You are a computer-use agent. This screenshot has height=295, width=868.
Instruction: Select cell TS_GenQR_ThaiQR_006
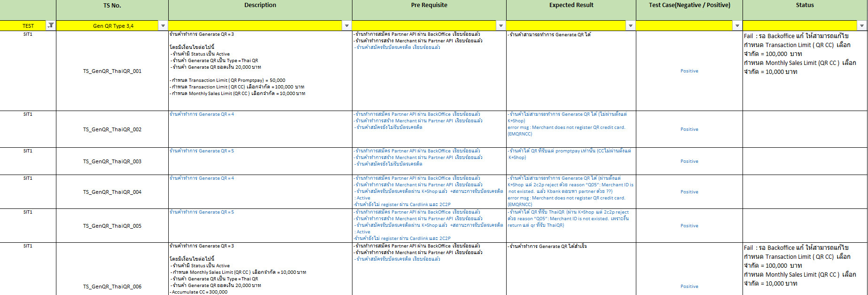[112, 286]
